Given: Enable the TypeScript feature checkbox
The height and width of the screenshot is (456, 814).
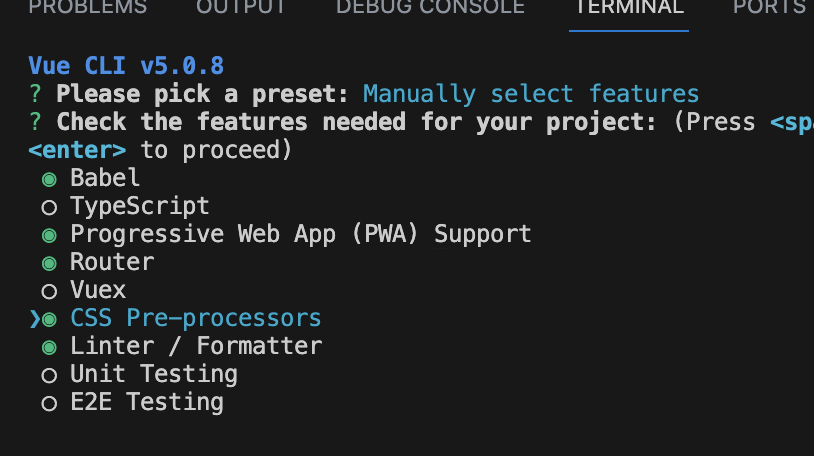Looking at the screenshot, I should [49, 208].
